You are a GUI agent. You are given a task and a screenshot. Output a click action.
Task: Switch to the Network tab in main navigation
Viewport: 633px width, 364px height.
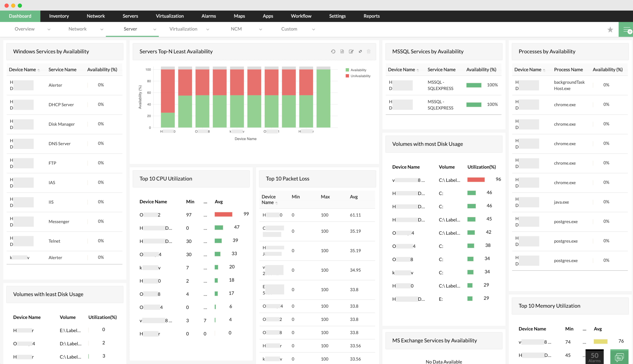(96, 16)
